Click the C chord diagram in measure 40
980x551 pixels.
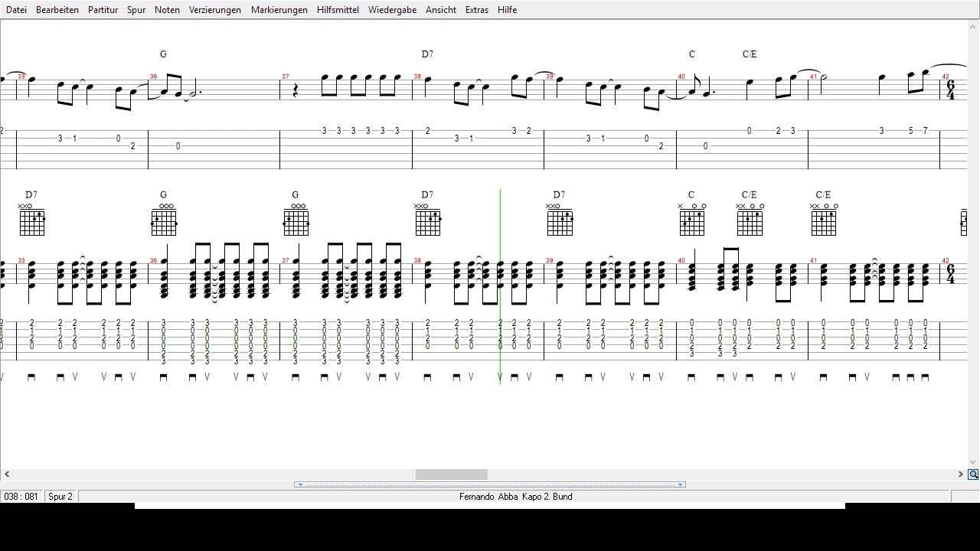pyautogui.click(x=692, y=220)
